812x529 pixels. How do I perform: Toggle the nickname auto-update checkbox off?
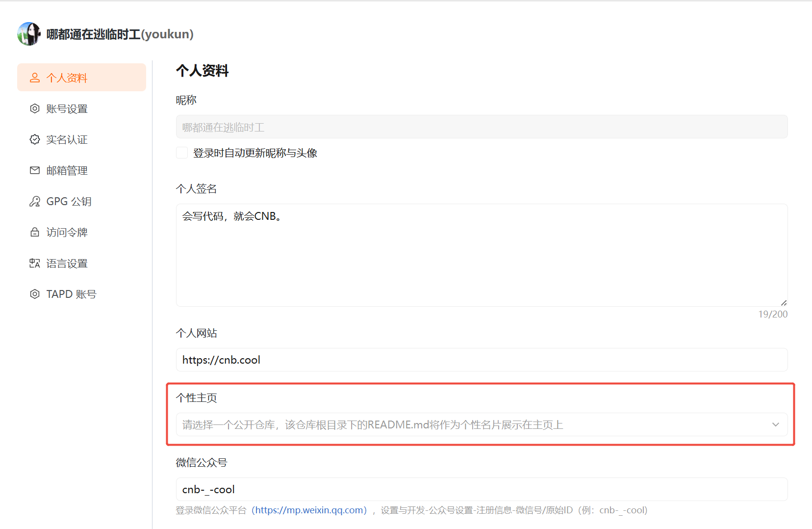tap(182, 153)
